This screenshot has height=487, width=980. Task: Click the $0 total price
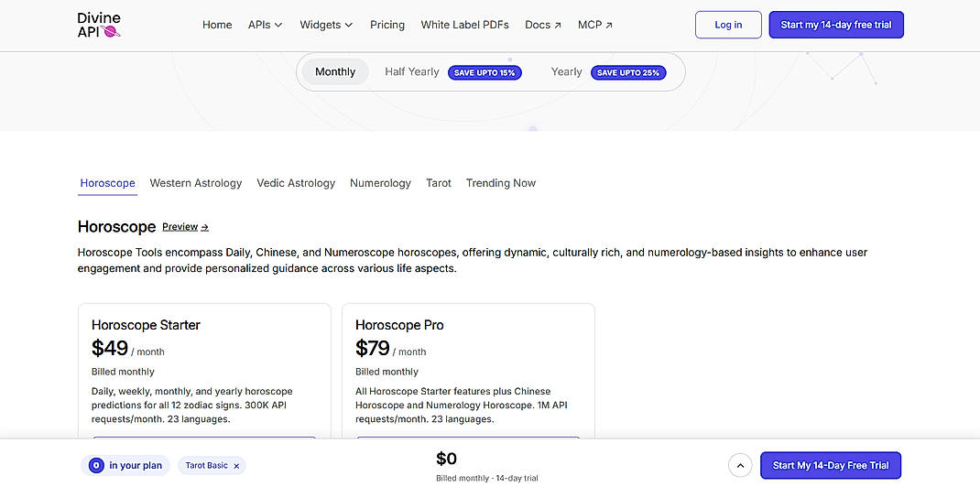coord(446,459)
